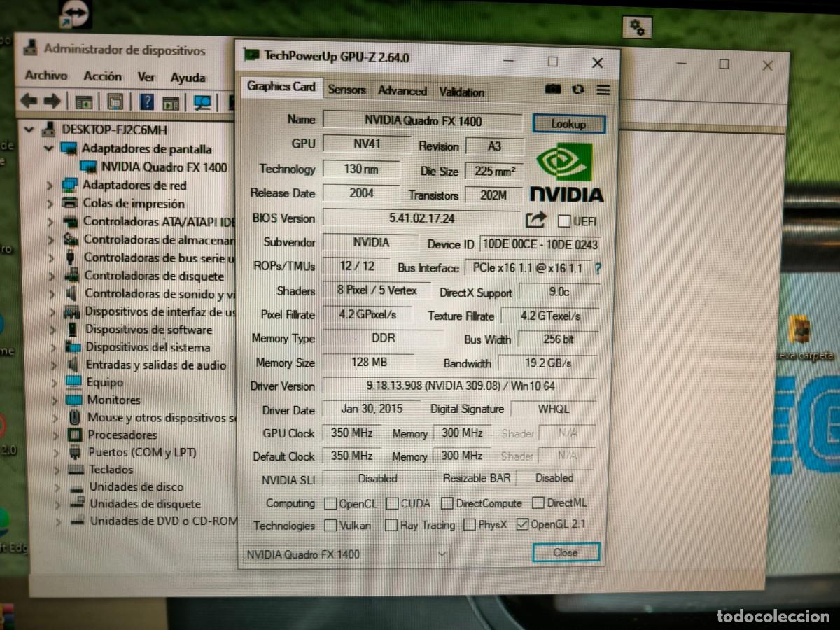Toggle the DirectCompute checkbox
This screenshot has height=630, width=840.
click(447, 503)
